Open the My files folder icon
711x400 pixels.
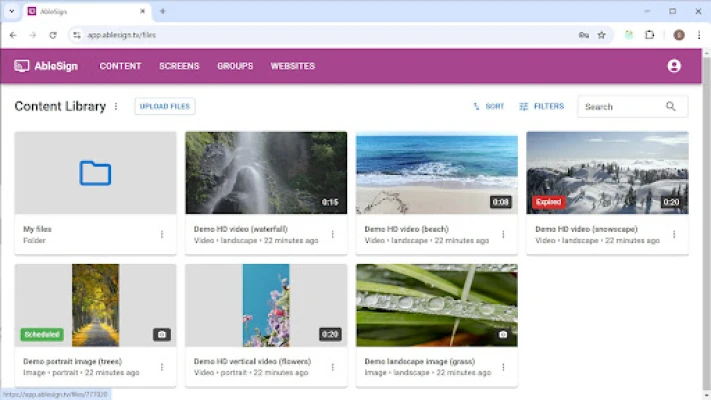[95, 174]
